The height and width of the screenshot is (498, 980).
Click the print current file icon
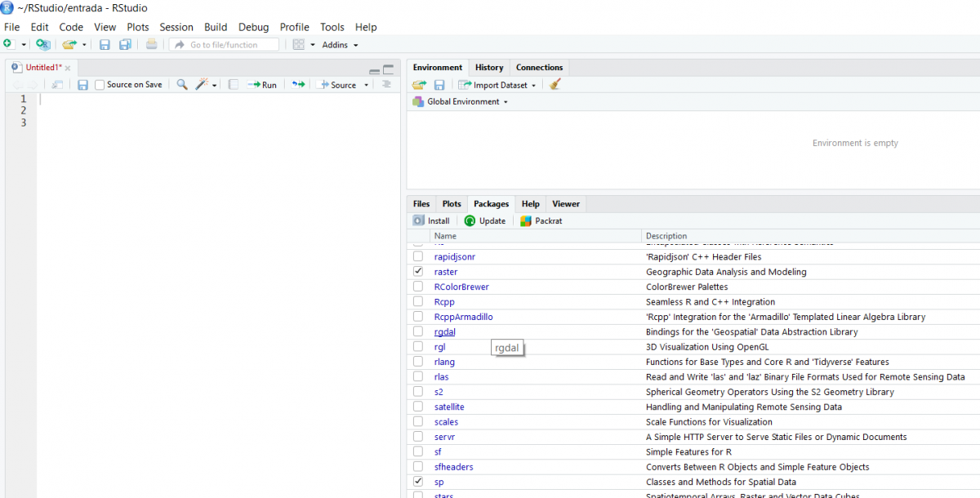coord(151,44)
